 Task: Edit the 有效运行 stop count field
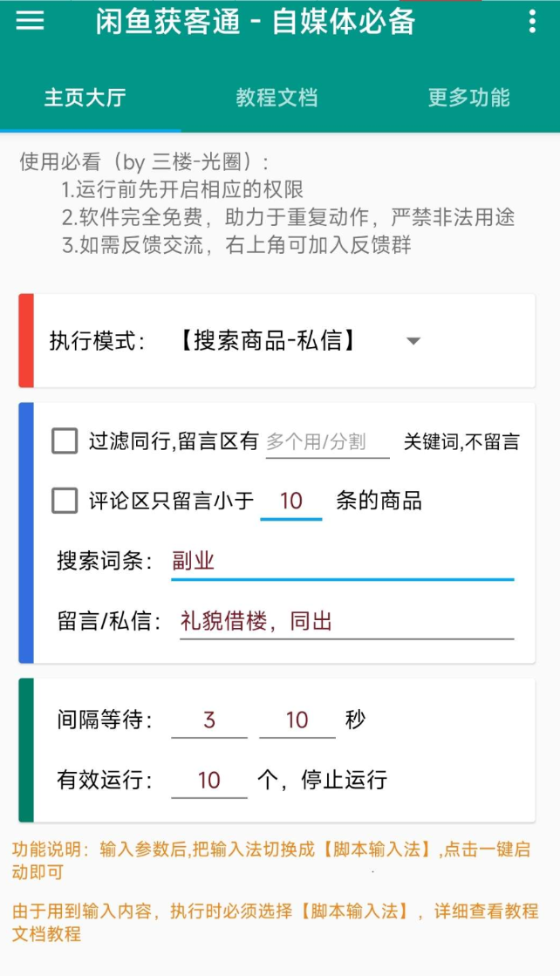click(x=209, y=778)
